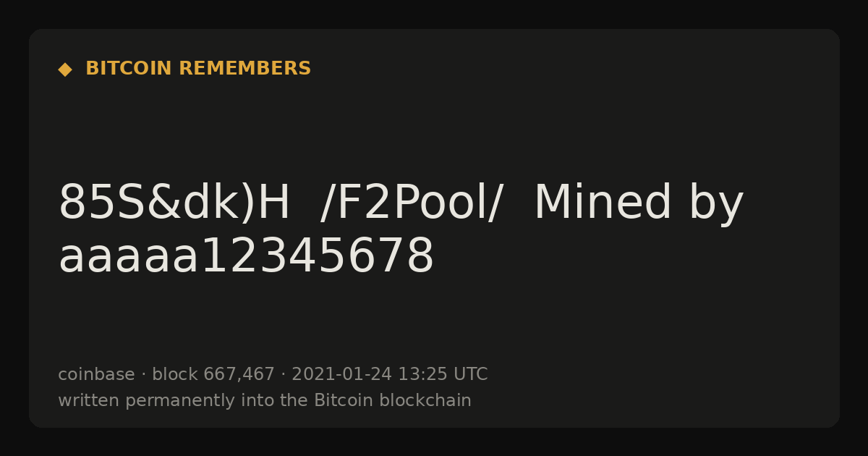The width and height of the screenshot is (868, 456).
Task: Click the BITCOIN REMEMBERS heading
Action: pyautogui.click(x=198, y=69)
